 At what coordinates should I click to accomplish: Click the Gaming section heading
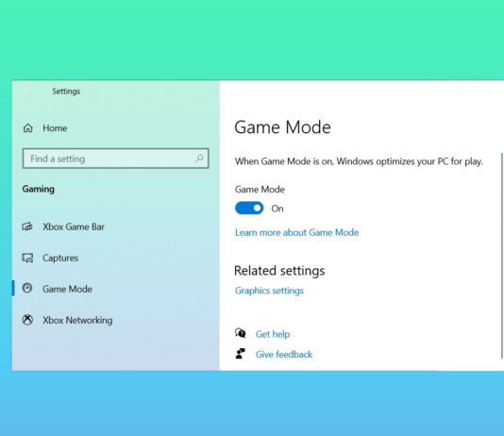(x=39, y=189)
